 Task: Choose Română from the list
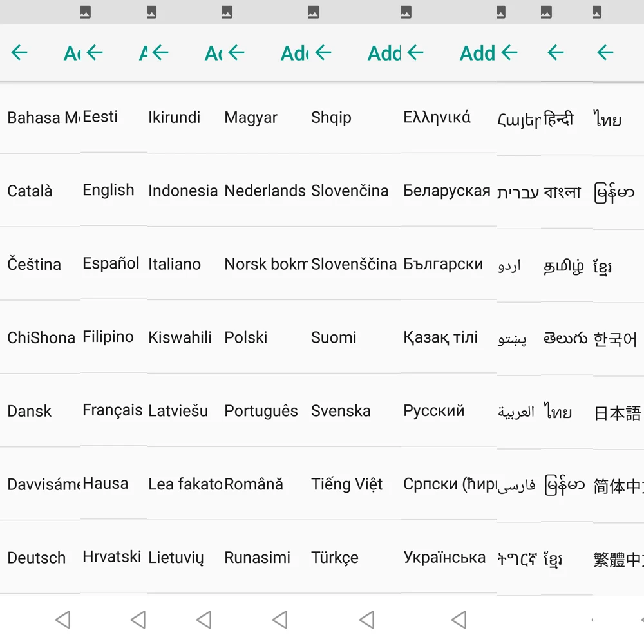[x=253, y=484]
